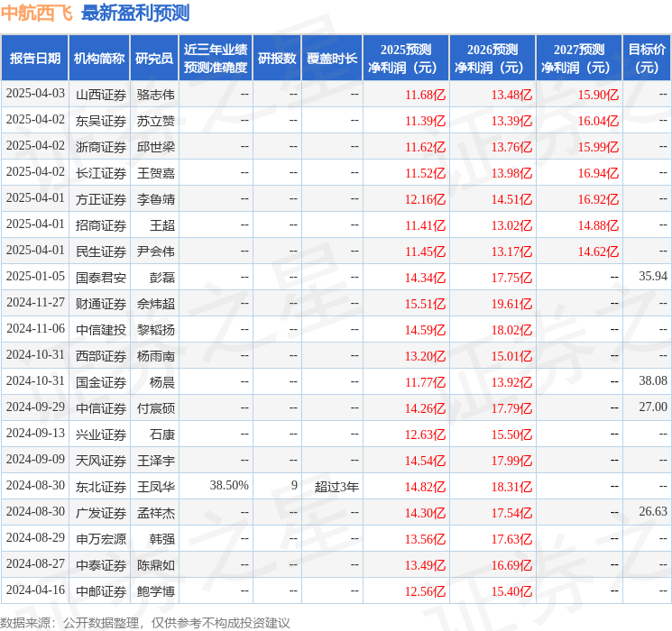Select the 财通证券 institution cell
The height and width of the screenshot is (631, 672).
pos(101,304)
